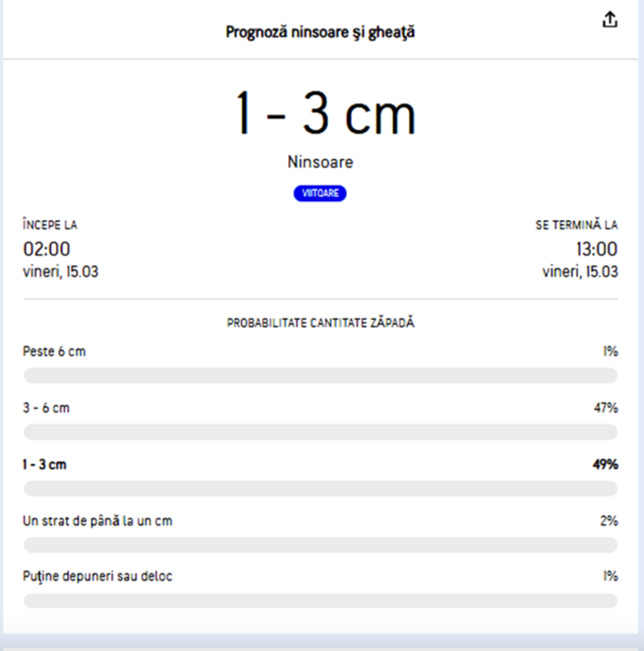Click the Peste 6 cm probability bar
This screenshot has width=644, height=651.
320,375
